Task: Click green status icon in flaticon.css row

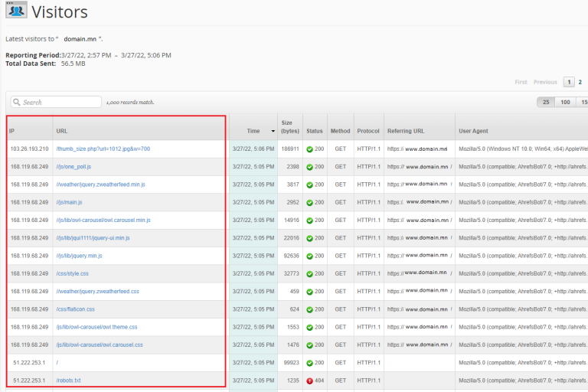Action: [x=309, y=309]
